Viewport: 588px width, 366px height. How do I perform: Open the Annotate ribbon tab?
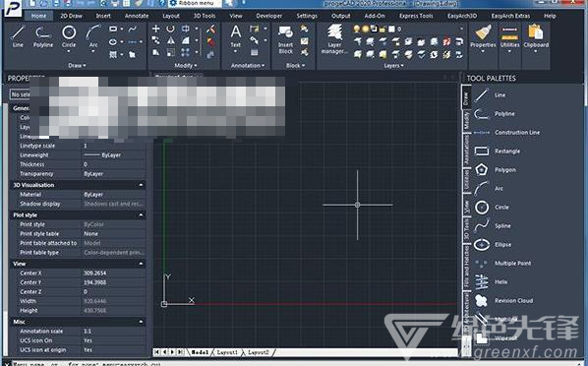(137, 16)
